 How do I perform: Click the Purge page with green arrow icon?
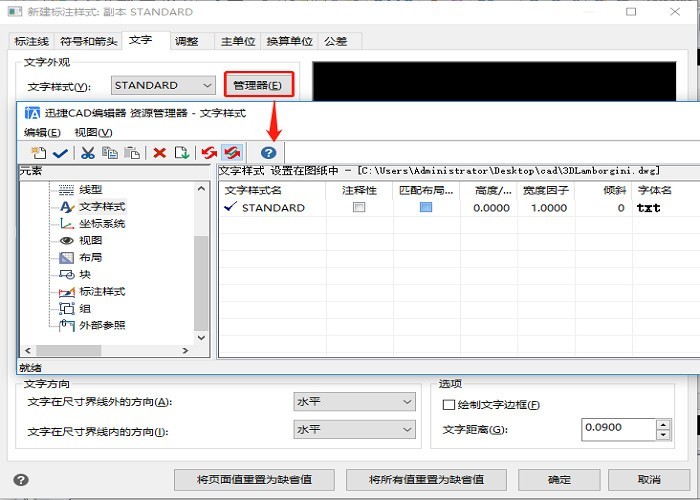[x=182, y=153]
